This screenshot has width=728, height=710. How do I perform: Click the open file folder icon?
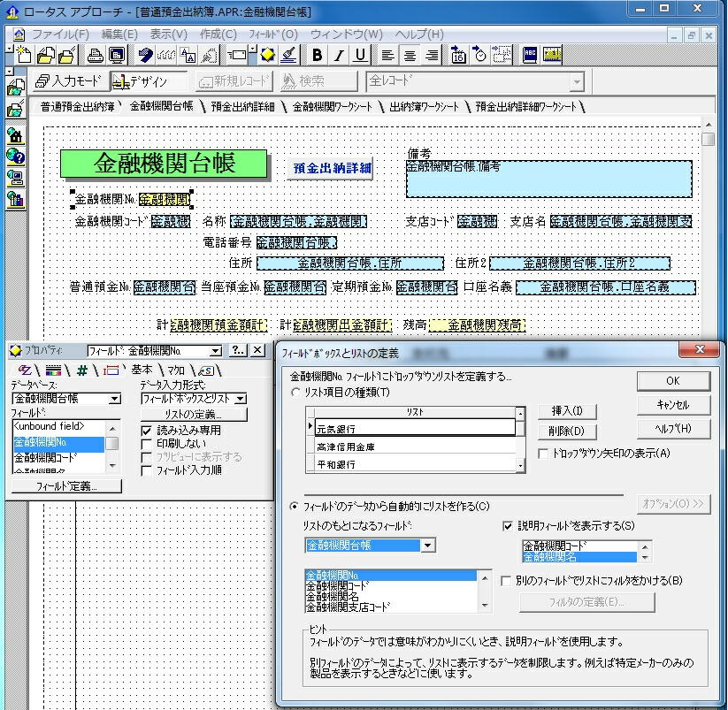45,55
